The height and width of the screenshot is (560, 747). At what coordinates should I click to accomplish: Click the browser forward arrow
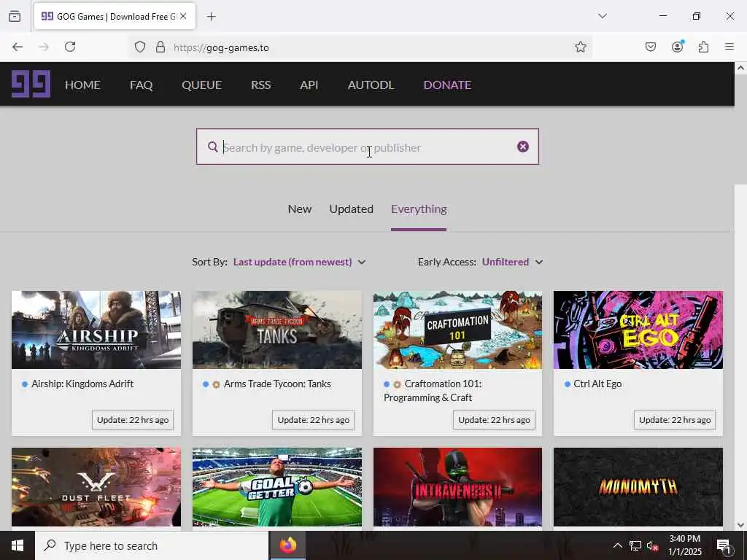coord(43,47)
